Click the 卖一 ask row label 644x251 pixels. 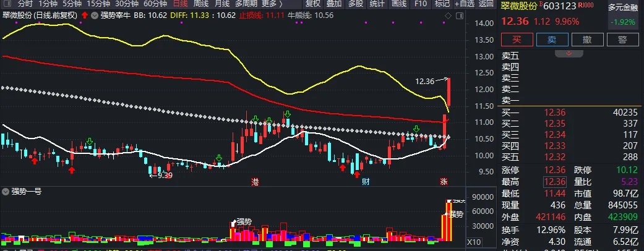click(x=510, y=101)
